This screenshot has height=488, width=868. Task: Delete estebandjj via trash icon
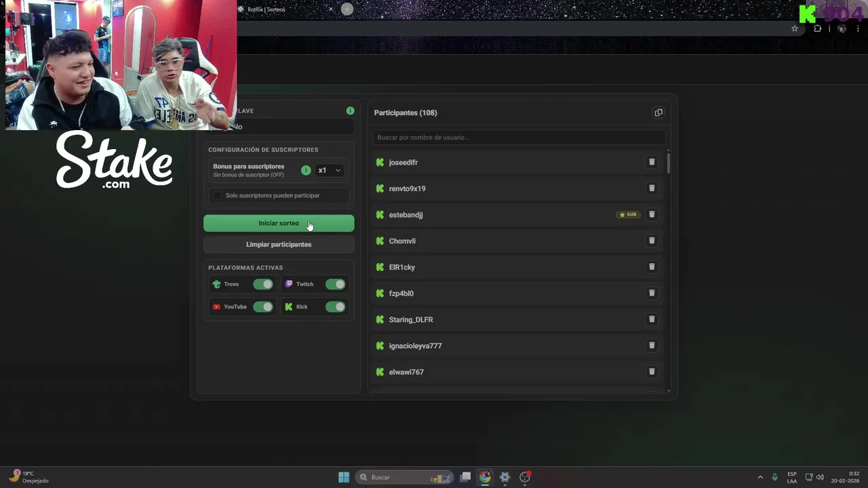652,214
